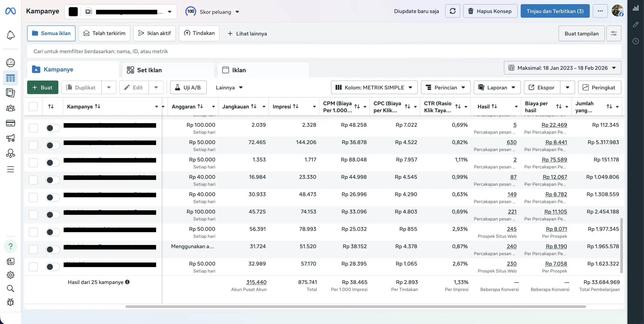Click the help question mark icon
The image size is (644, 324).
(x=11, y=246)
